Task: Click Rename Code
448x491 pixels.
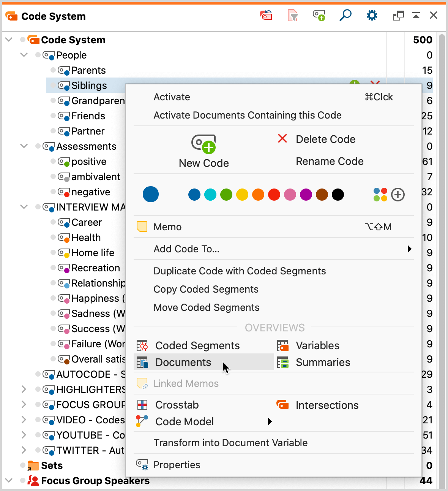Action: point(330,161)
